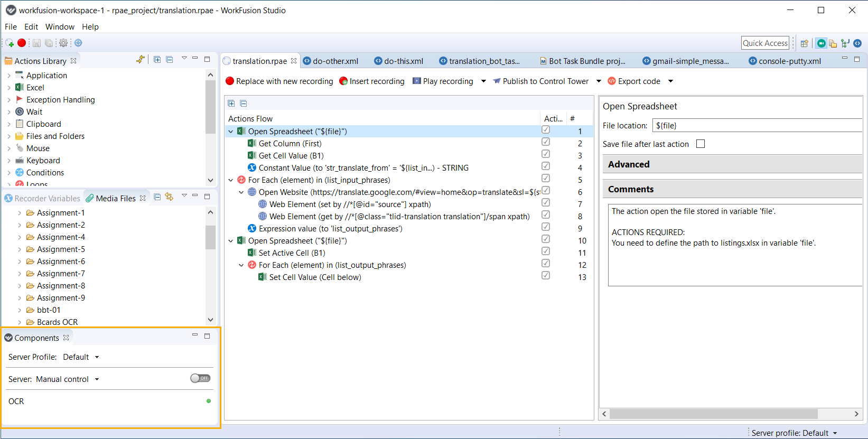The width and height of the screenshot is (868, 439).
Task: Collapse the Open Website node
Action: coord(241,192)
